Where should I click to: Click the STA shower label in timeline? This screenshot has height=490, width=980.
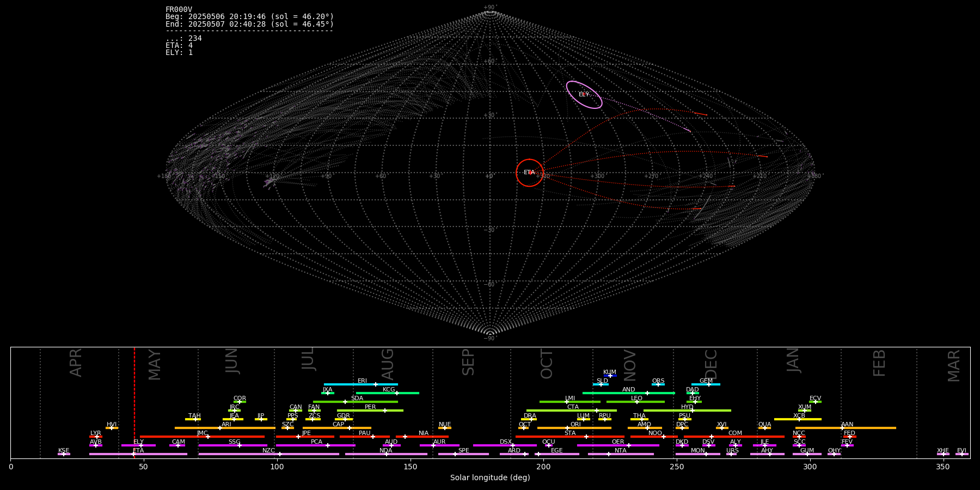coord(570,433)
